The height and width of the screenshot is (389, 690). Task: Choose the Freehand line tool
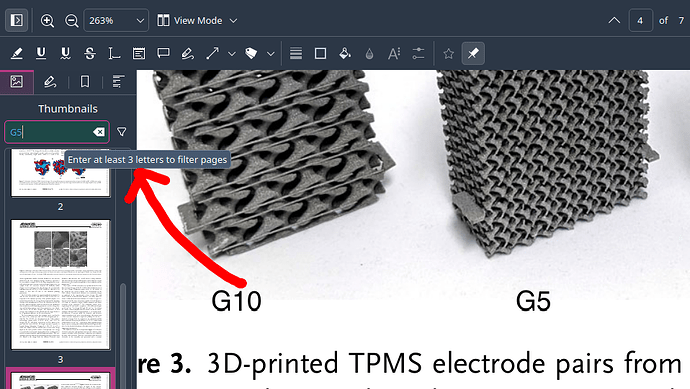point(188,54)
